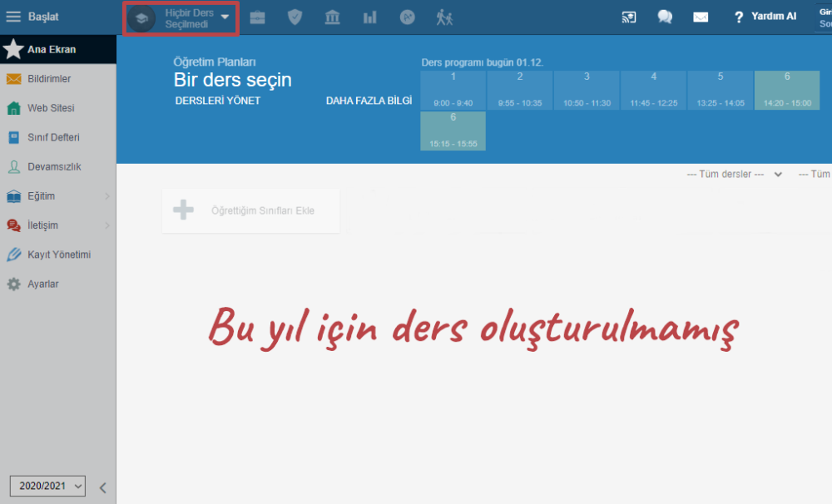Open the chat bubbles icon in top bar
The height and width of the screenshot is (504, 832).
tap(665, 17)
